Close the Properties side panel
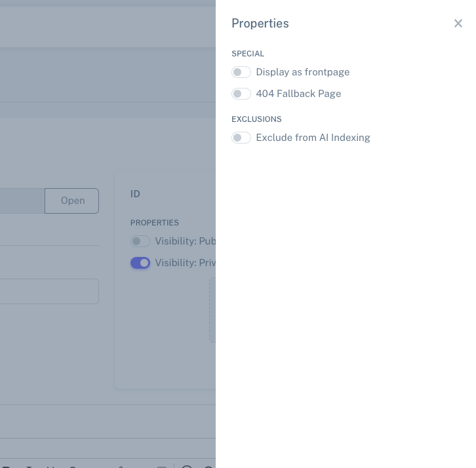476x468 pixels. tap(458, 24)
